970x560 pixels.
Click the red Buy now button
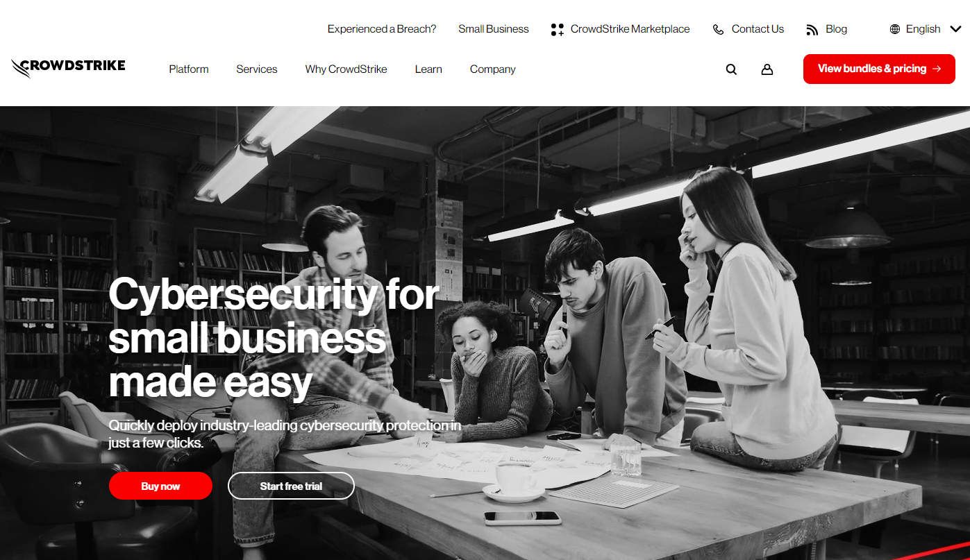[160, 486]
